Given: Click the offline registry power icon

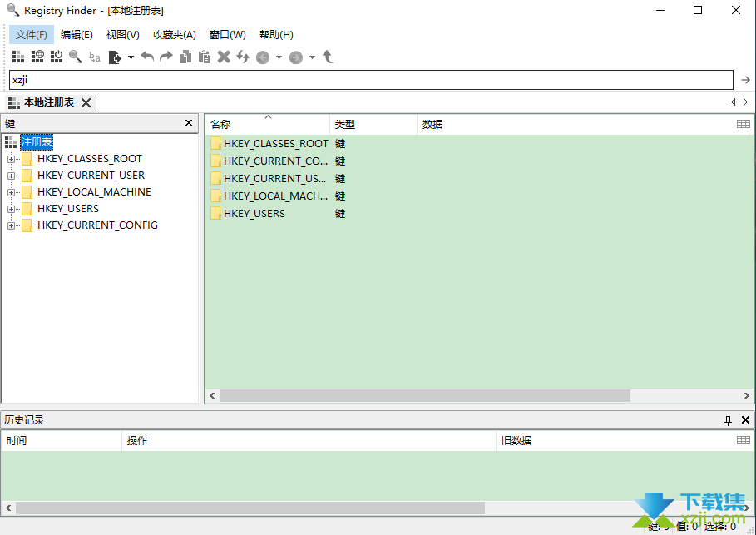Looking at the screenshot, I should tap(57, 57).
